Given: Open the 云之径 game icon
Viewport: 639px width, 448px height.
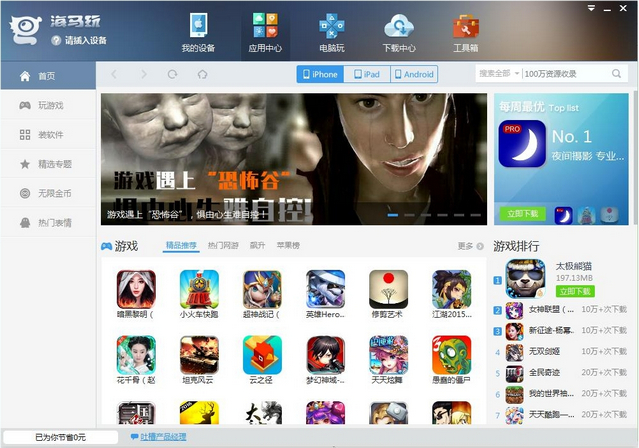Looking at the screenshot, I should 262,355.
